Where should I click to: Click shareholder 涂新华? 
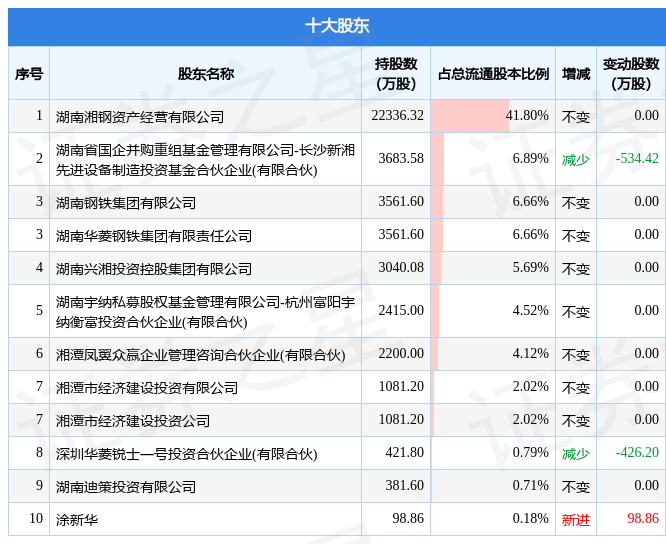point(76,520)
